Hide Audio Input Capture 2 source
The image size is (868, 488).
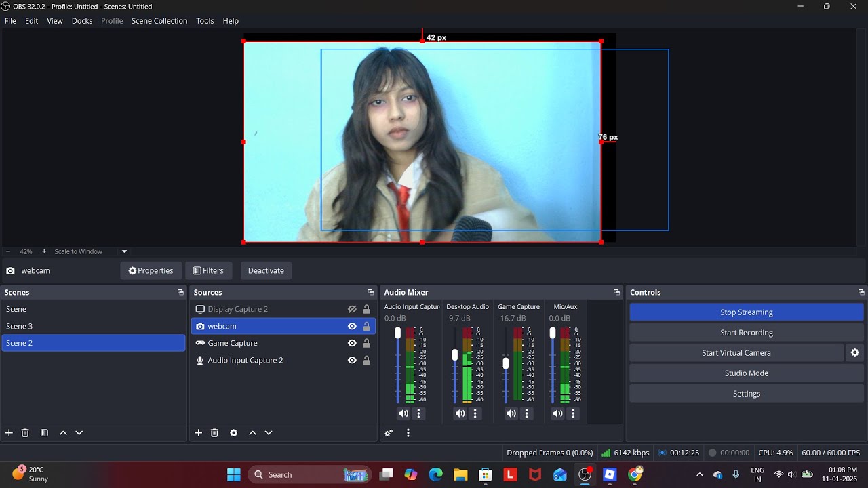pos(352,360)
